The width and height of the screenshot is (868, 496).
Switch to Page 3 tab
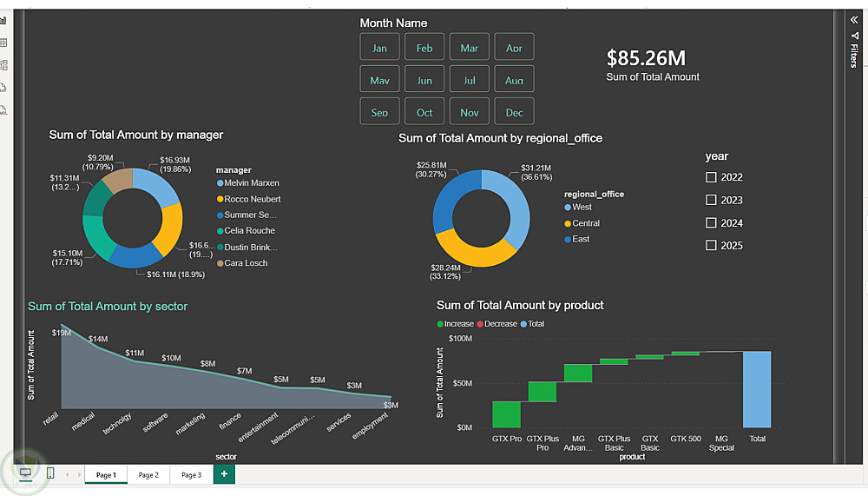tap(192, 475)
